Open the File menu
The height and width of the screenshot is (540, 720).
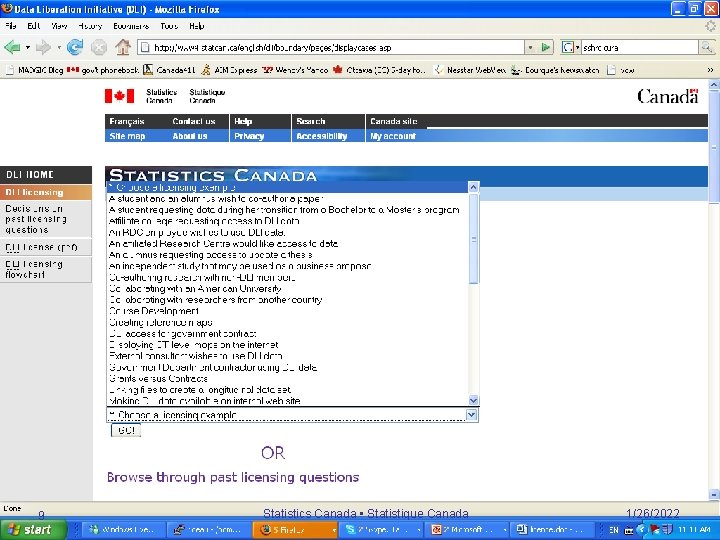click(11, 26)
